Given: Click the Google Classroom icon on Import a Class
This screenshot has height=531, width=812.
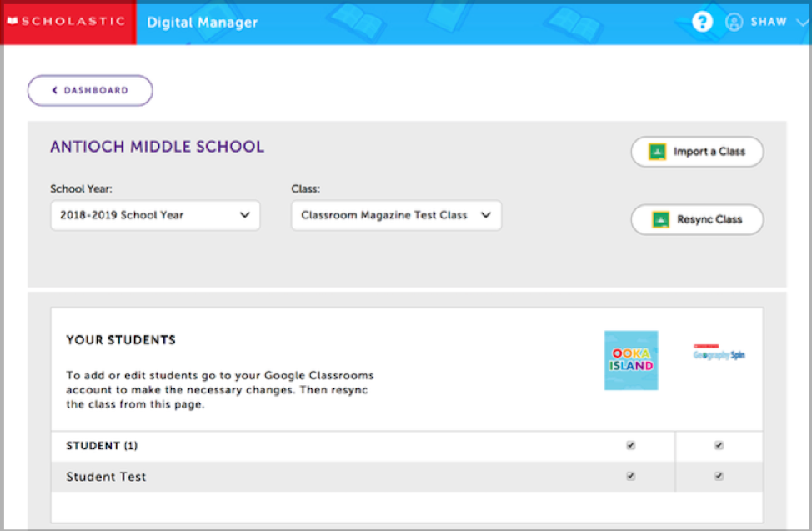Looking at the screenshot, I should (659, 152).
